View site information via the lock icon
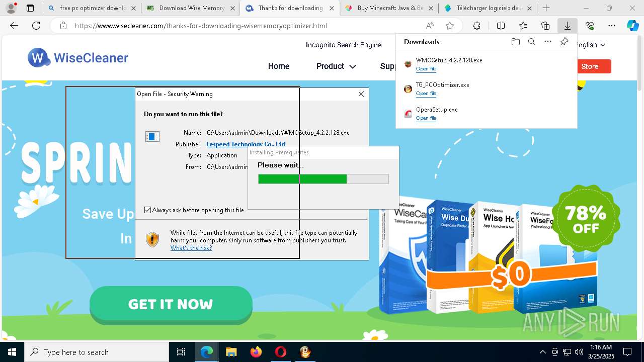 coord(63,26)
